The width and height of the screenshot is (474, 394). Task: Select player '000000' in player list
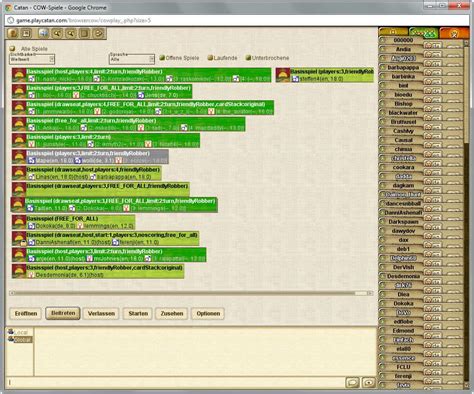403,40
